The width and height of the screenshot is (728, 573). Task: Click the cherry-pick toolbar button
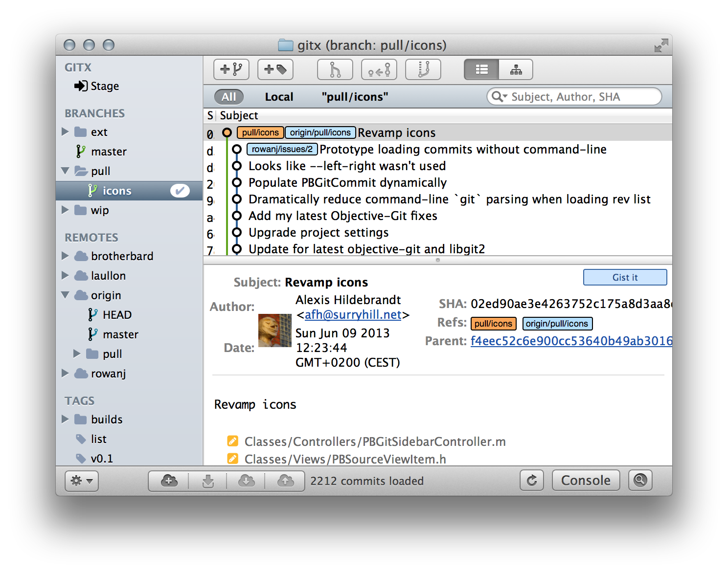(x=379, y=69)
